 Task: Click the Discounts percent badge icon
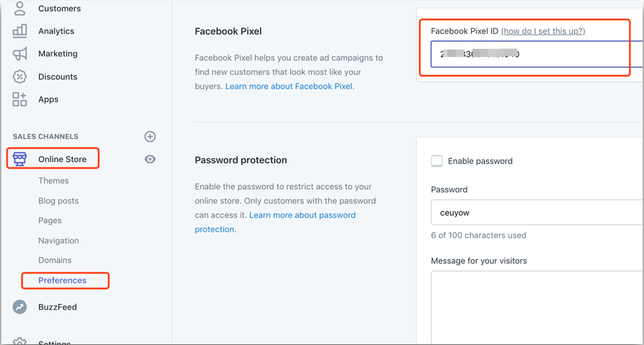coord(19,77)
